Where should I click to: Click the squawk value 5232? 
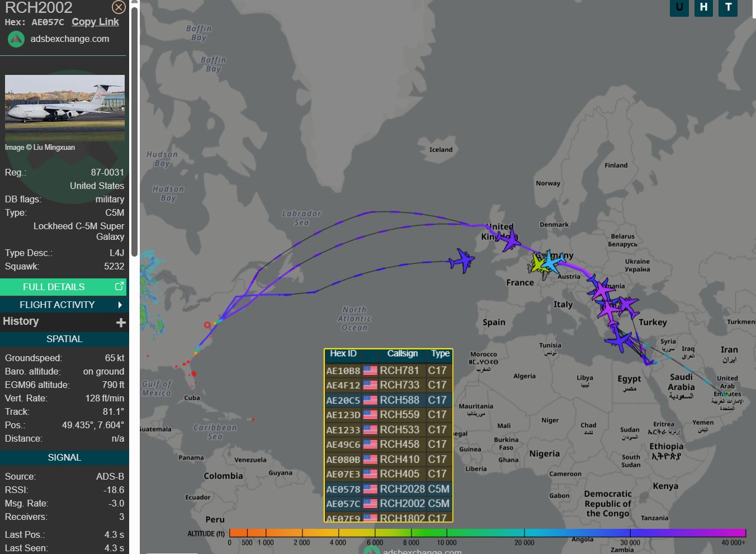pyautogui.click(x=114, y=267)
